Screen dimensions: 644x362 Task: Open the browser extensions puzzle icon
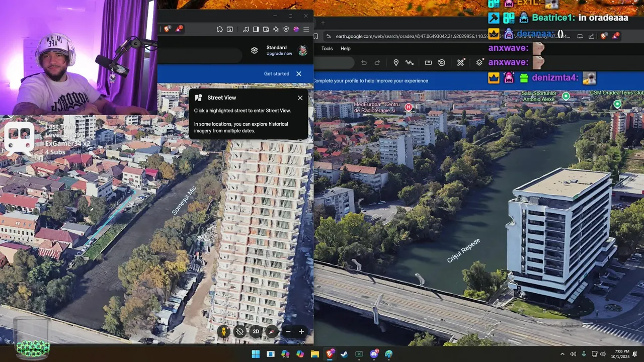click(x=220, y=29)
